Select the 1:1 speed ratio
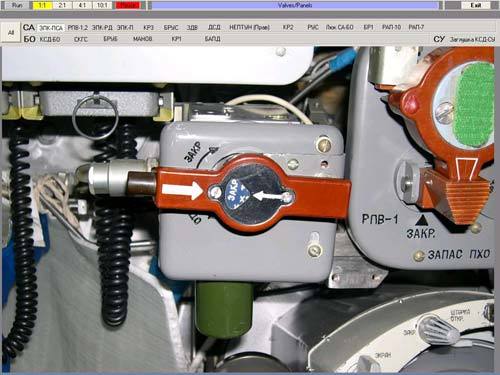The width and height of the screenshot is (500, 375). [42, 5]
